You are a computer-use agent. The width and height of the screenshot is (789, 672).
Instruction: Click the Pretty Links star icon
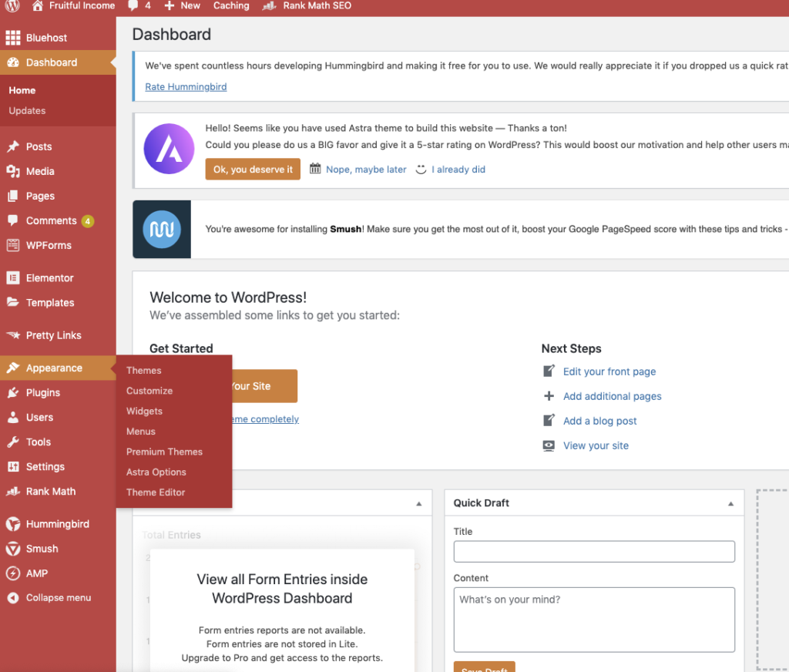[13, 335]
